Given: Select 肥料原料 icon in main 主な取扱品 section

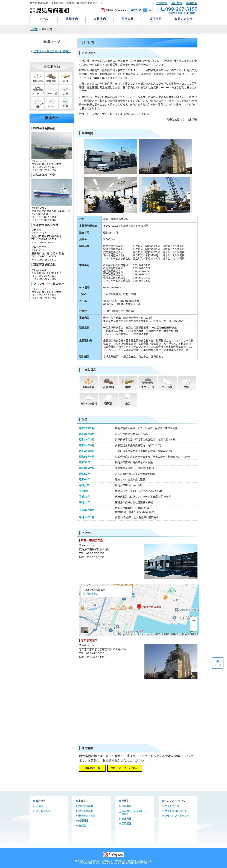Looking at the screenshot, I should click(x=108, y=383).
